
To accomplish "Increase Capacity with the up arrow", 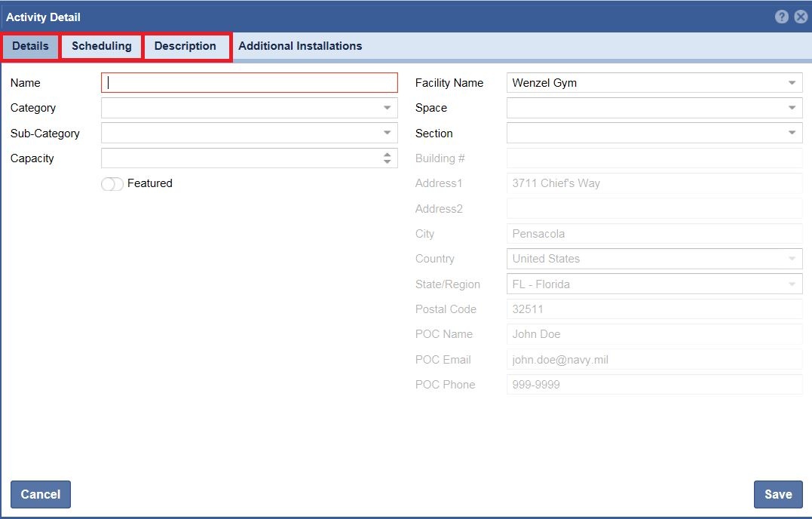I will click(x=387, y=155).
